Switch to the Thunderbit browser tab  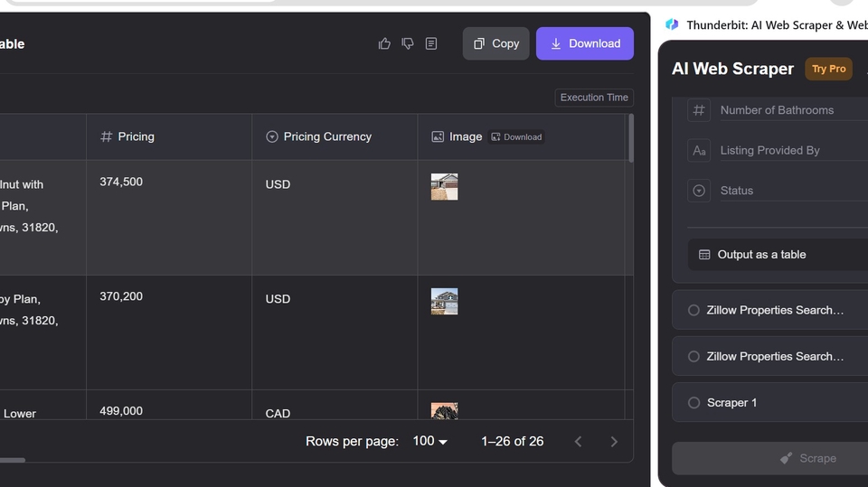pyautogui.click(x=769, y=25)
